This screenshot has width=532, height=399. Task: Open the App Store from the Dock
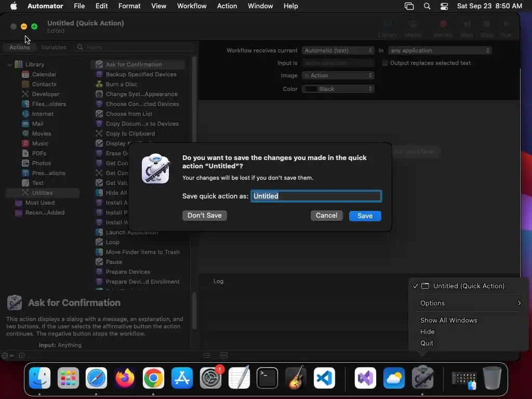tap(182, 378)
